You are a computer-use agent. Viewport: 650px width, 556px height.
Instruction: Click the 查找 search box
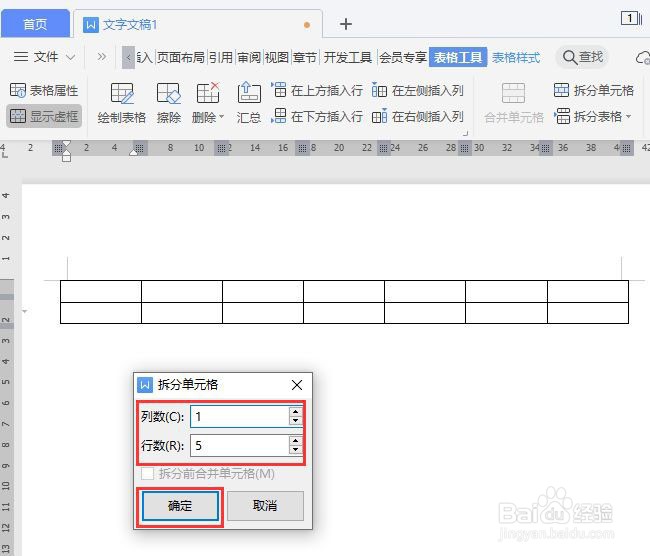[582, 57]
